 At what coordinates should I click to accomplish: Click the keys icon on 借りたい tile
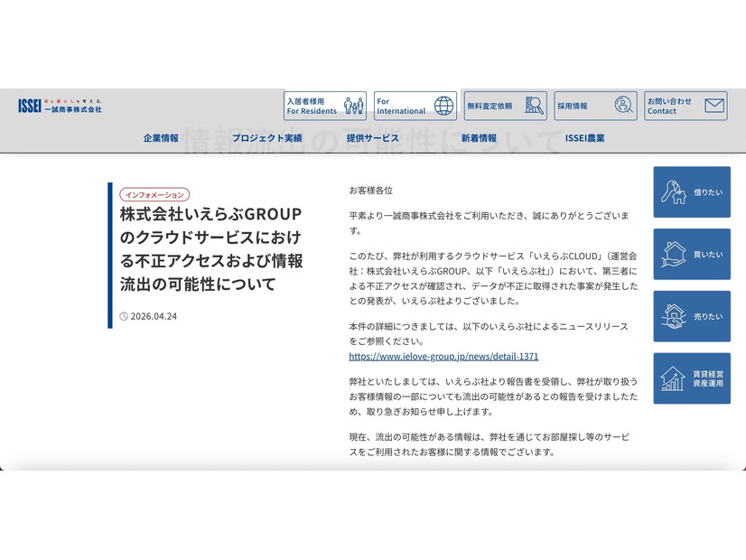click(673, 191)
